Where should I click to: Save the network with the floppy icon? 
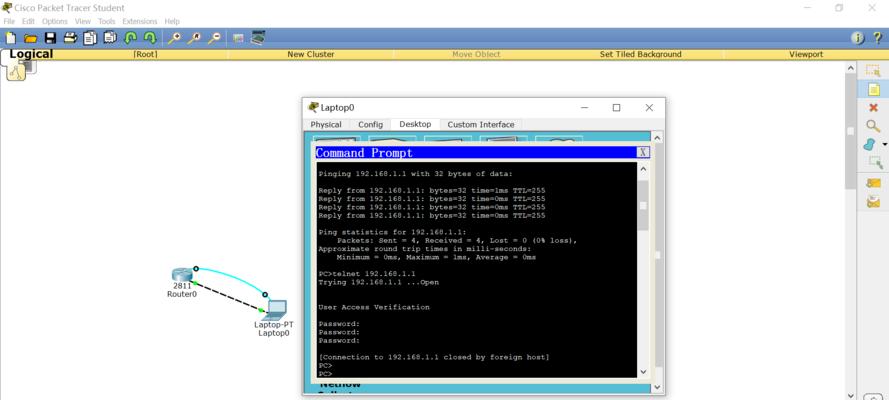pyautogui.click(x=50, y=38)
